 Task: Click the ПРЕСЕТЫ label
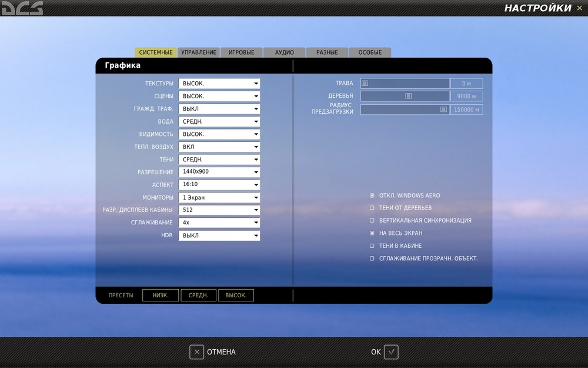(121, 295)
